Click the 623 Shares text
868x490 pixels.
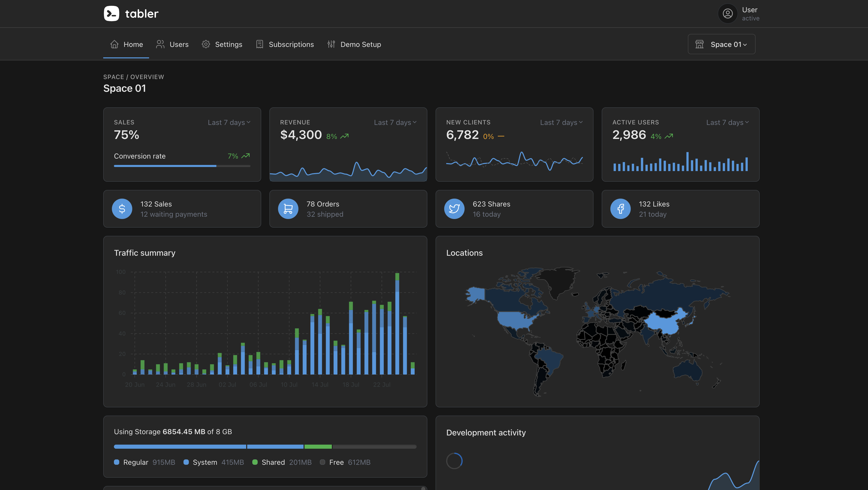pyautogui.click(x=491, y=204)
